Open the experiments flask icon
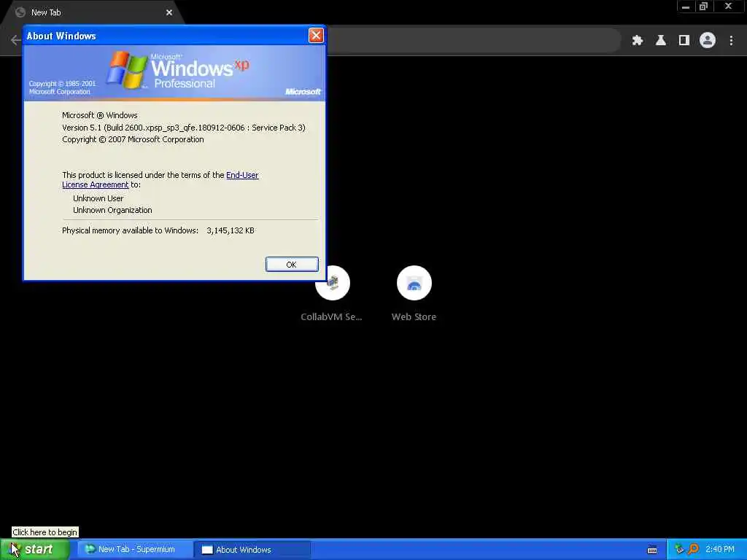The image size is (747, 560). [x=661, y=41]
